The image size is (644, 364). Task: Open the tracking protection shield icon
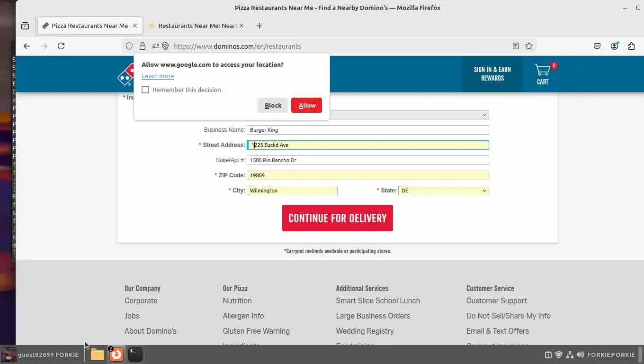129,46
